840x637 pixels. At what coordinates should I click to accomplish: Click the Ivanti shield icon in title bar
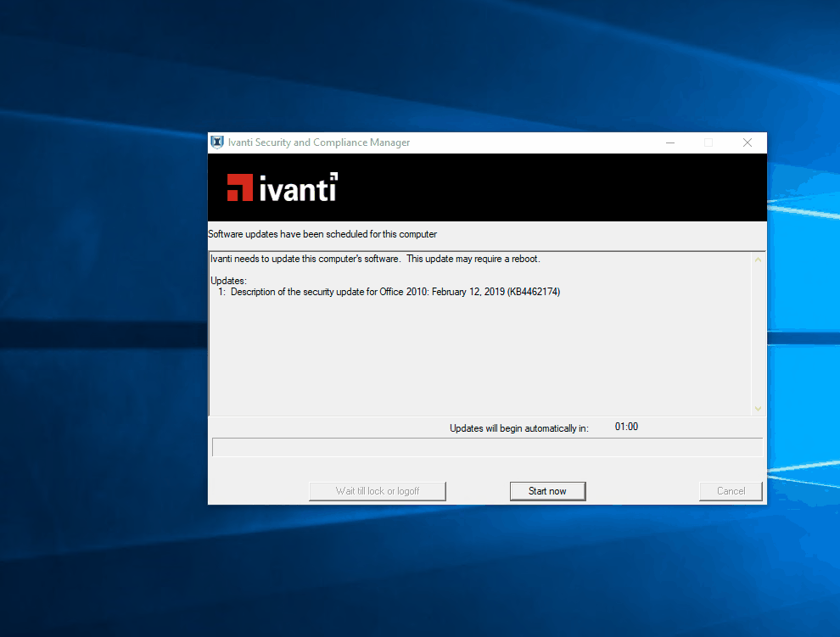[218, 142]
